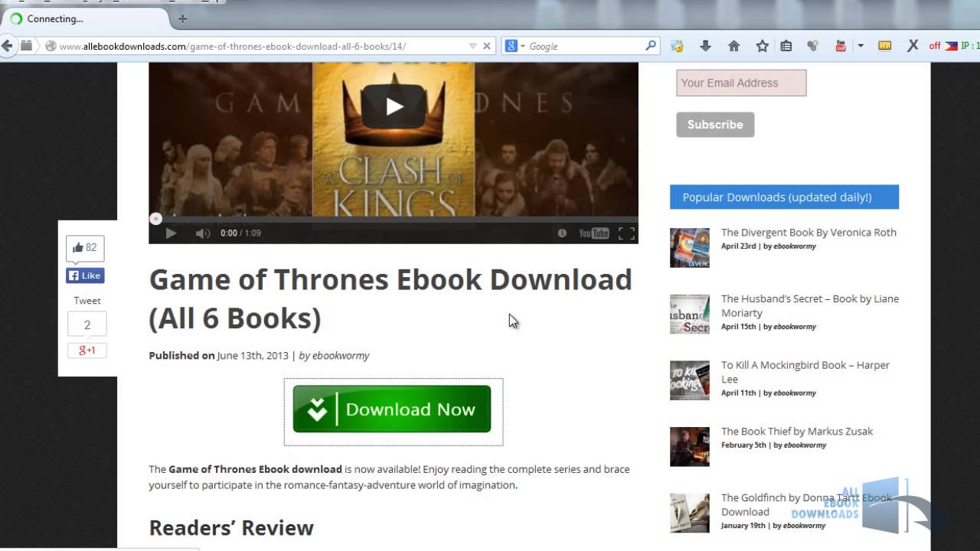The width and height of the screenshot is (980, 551).
Task: Open To Kill A Mockingbird Book link
Action: pyautogui.click(x=805, y=372)
